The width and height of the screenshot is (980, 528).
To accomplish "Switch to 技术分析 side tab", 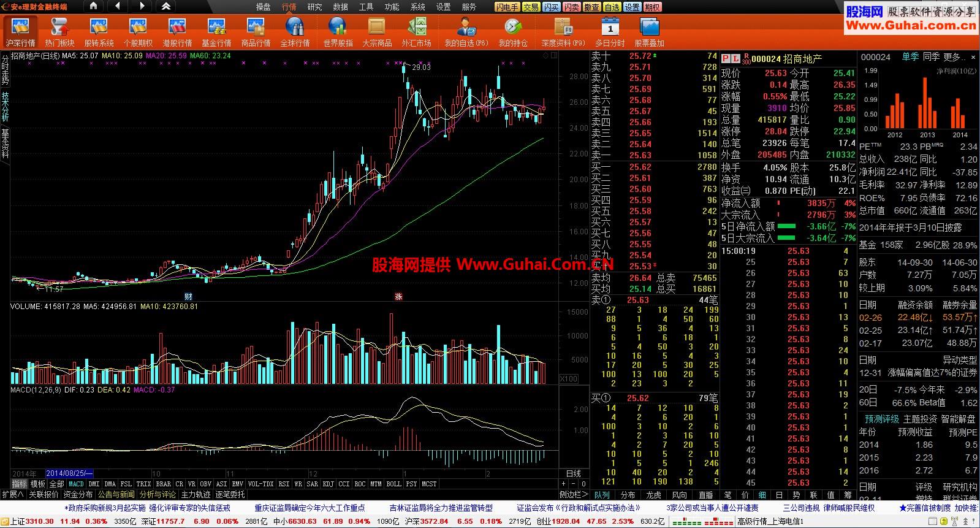I will [x=5, y=107].
